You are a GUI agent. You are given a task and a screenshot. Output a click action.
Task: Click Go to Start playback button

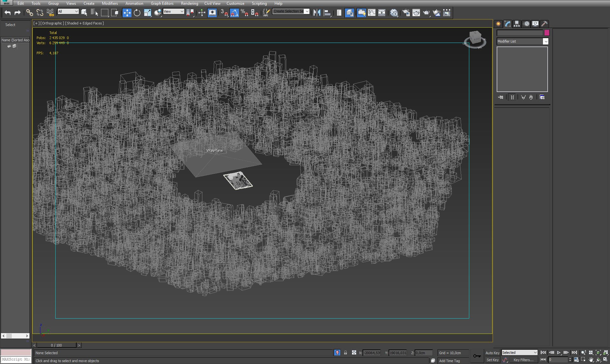[x=543, y=353]
